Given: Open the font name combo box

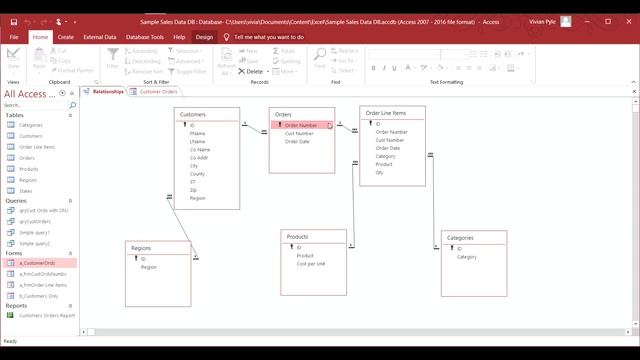Looking at the screenshot, I should [x=404, y=54].
